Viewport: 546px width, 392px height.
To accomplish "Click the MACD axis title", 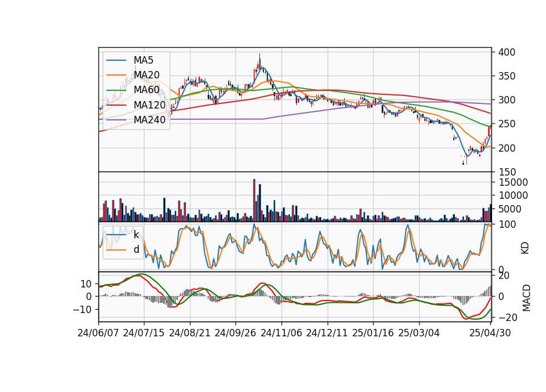I will pos(527,298).
